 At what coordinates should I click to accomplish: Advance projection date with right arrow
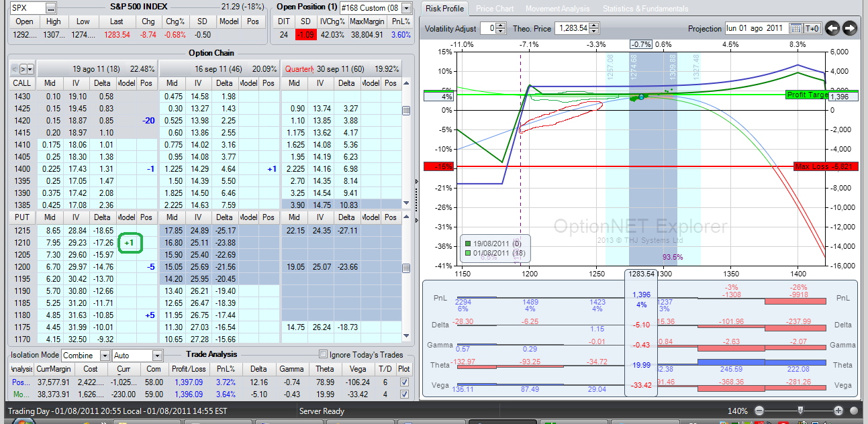point(850,28)
